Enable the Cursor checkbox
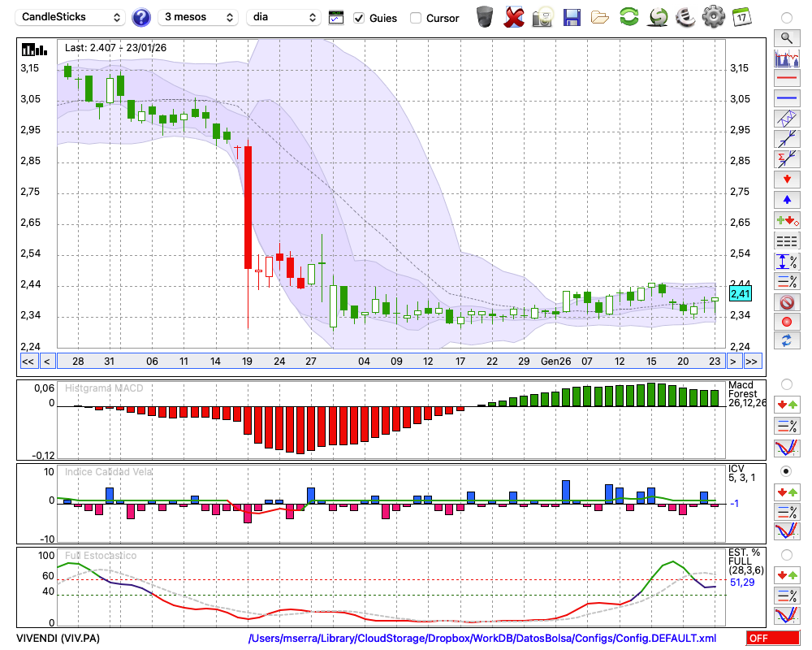This screenshot has height=650, width=812. [x=416, y=17]
